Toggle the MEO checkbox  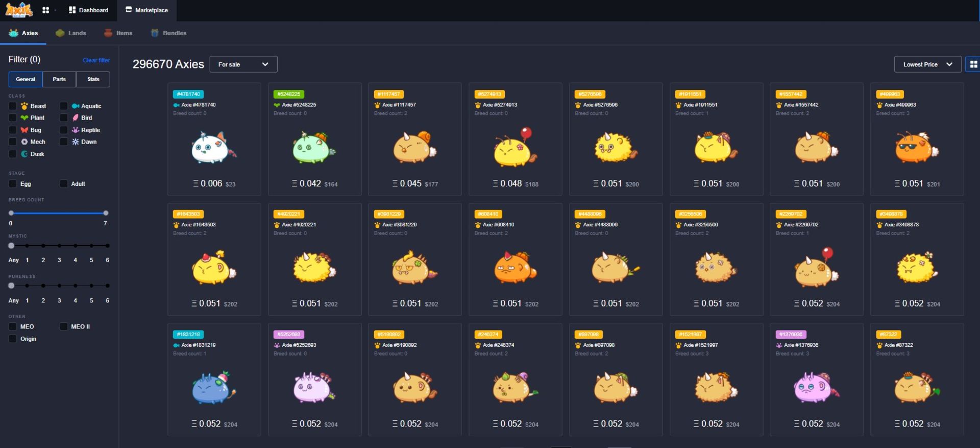tap(13, 327)
